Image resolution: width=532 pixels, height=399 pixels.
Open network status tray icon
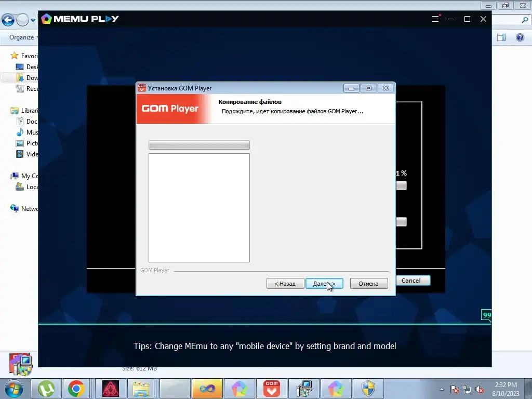(467, 390)
